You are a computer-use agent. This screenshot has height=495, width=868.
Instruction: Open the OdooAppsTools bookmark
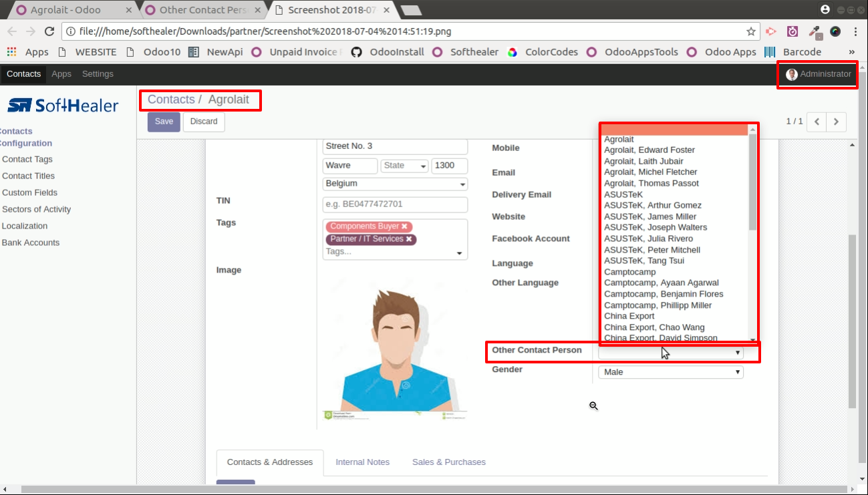[631, 51]
